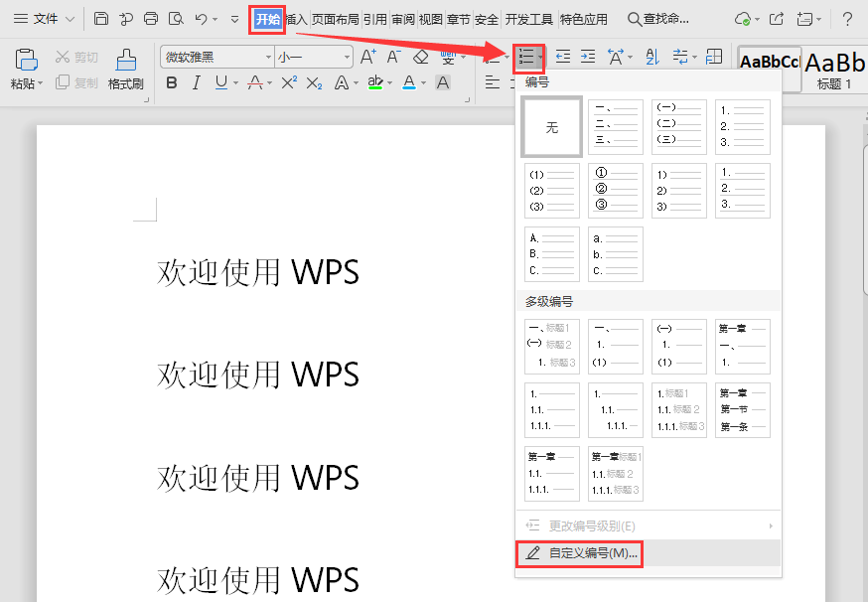Pick multilevel 第一章 第一节 第一条 style
The image size is (868, 602).
click(x=743, y=410)
